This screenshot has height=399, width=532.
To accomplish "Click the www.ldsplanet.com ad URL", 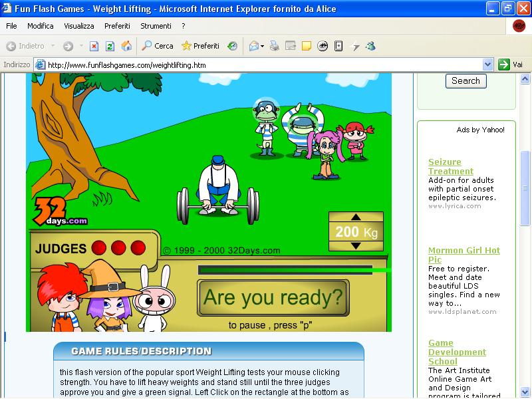I will 462,311.
